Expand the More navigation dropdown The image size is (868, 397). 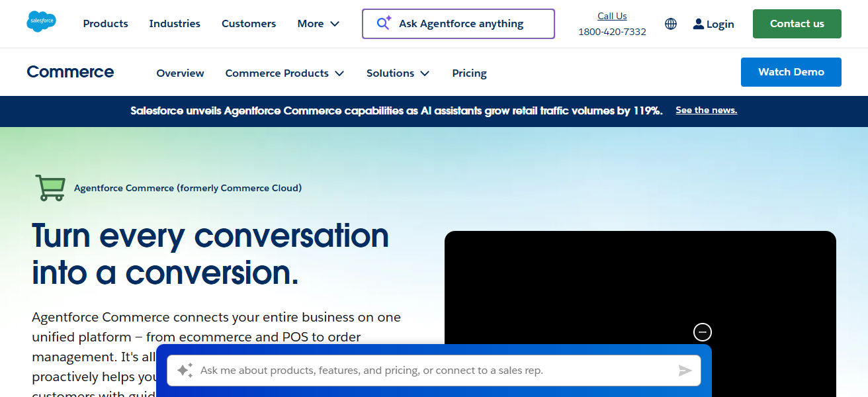(x=318, y=23)
